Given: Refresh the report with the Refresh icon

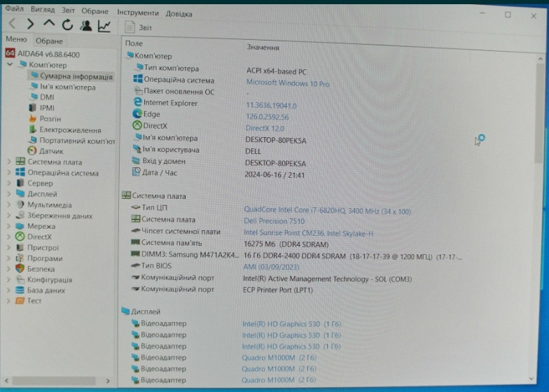Looking at the screenshot, I should pyautogui.click(x=67, y=25).
